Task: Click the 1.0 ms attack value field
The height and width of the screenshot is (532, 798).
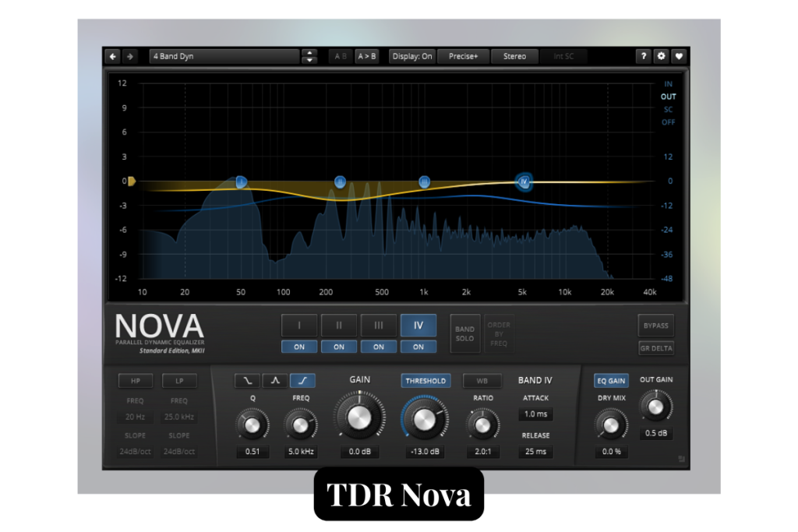Action: click(535, 414)
